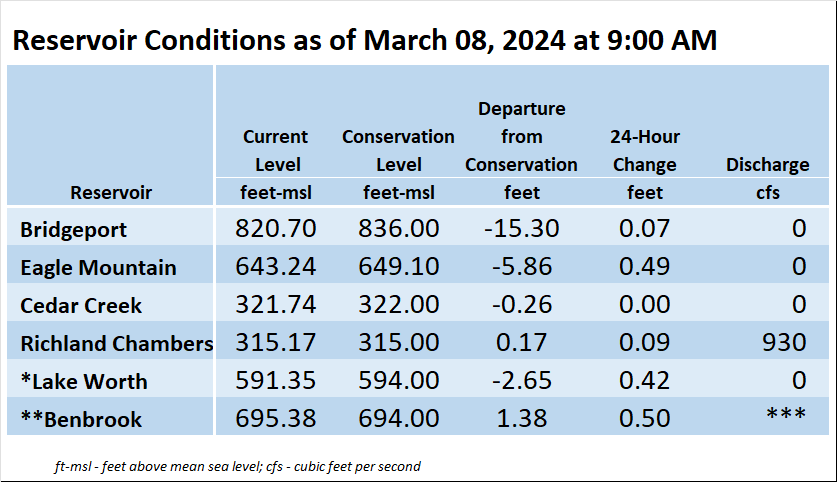Select the **Benbrook reservoir name
The height and width of the screenshot is (482, 837).
click(x=81, y=419)
